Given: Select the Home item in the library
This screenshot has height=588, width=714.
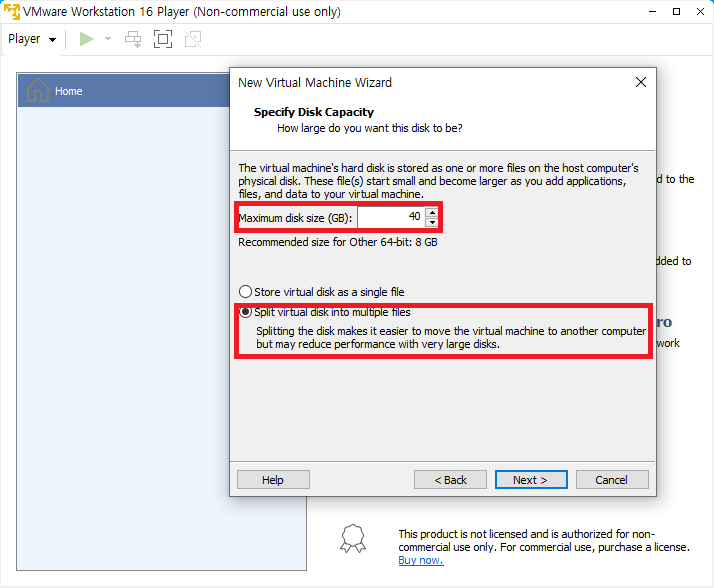Looking at the screenshot, I should pyautogui.click(x=123, y=91).
